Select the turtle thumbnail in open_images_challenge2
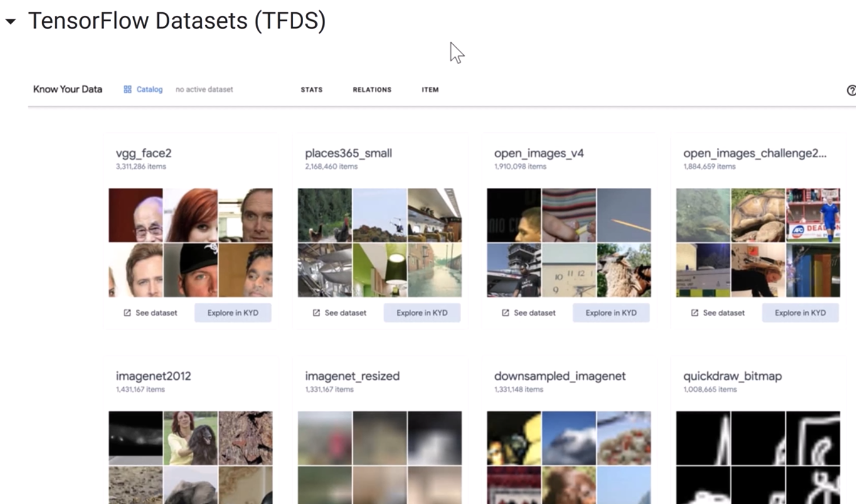 coord(758,215)
